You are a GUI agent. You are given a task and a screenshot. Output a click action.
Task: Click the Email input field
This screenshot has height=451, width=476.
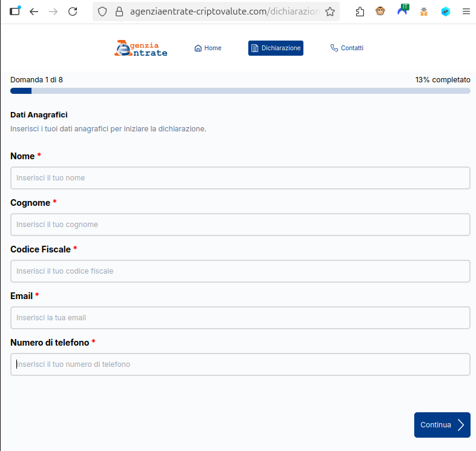tap(240, 318)
